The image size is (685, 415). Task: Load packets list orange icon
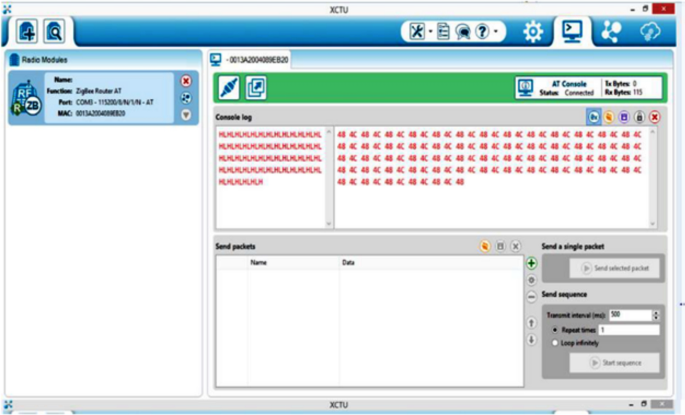pyautogui.click(x=485, y=246)
